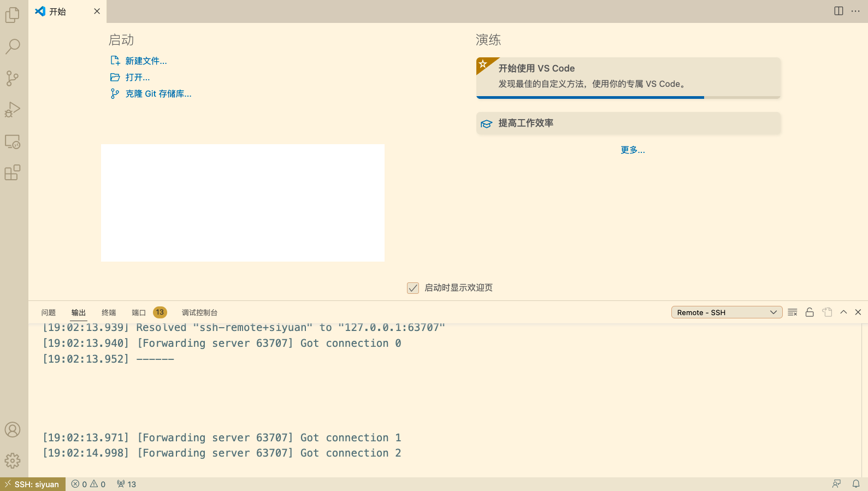Click the 13 ports badge

(160, 312)
